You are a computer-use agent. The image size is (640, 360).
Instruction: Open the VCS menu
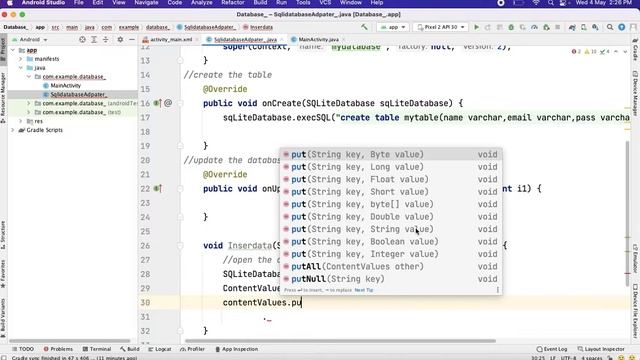(325, 3)
